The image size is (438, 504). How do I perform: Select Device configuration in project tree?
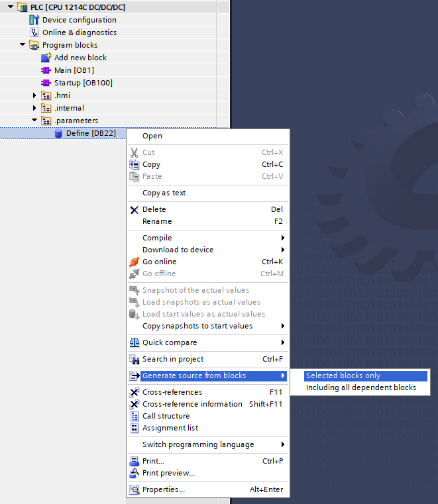coord(79,20)
